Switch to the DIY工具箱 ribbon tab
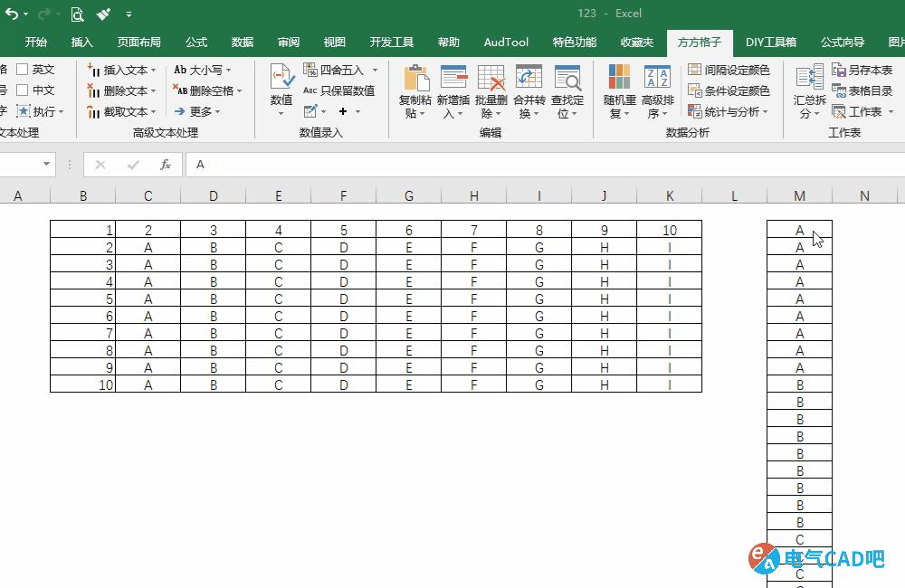Viewport: 905px width, 588px height. [771, 42]
